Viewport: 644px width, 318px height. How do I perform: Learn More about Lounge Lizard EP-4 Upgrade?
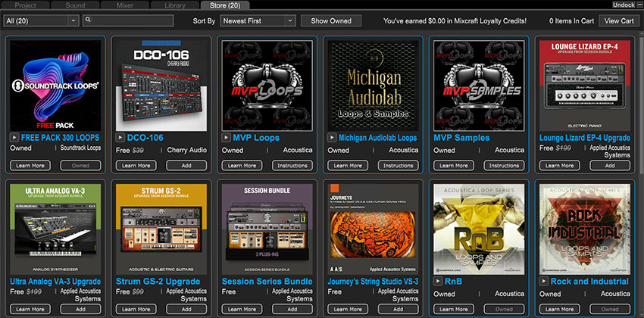coord(560,166)
